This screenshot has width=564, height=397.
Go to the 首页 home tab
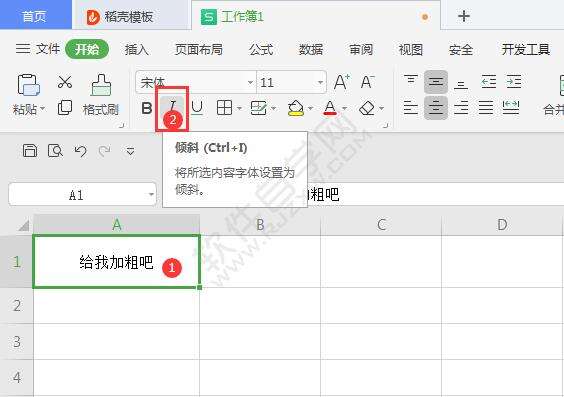tap(35, 15)
